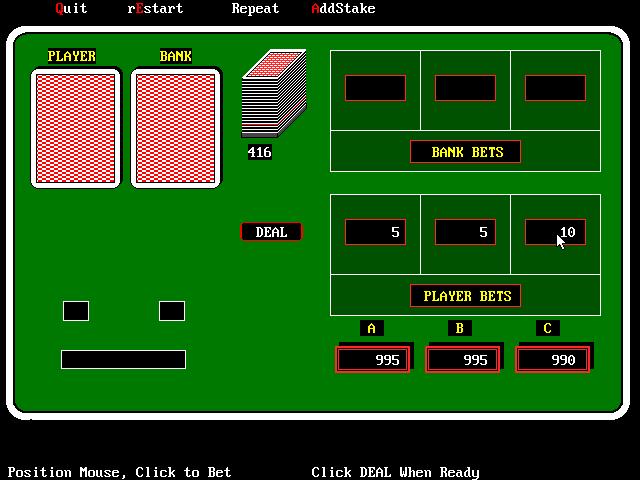This screenshot has height=480, width=640.
Task: Click the DEAL button
Action: pos(271,232)
